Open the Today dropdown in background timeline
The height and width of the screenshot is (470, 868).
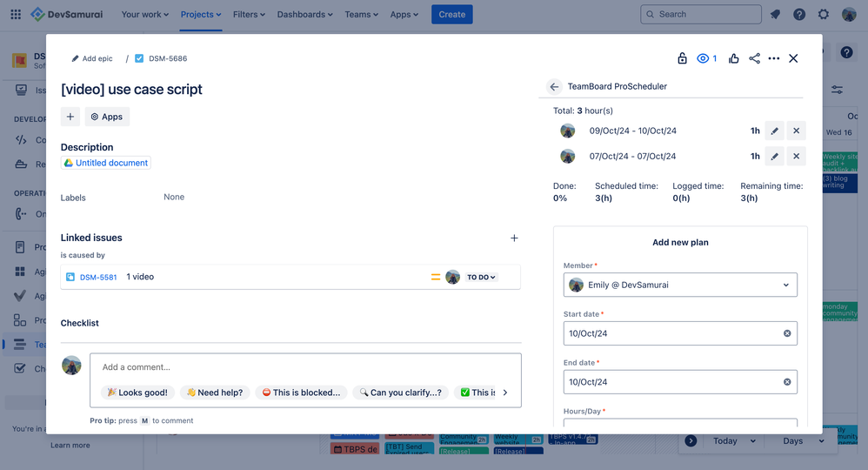[734, 441]
